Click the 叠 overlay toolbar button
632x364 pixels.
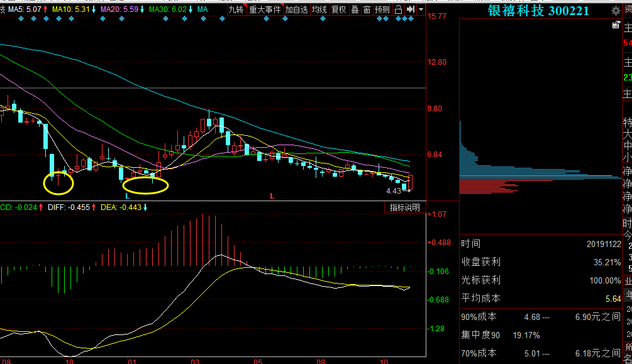(x=355, y=9)
